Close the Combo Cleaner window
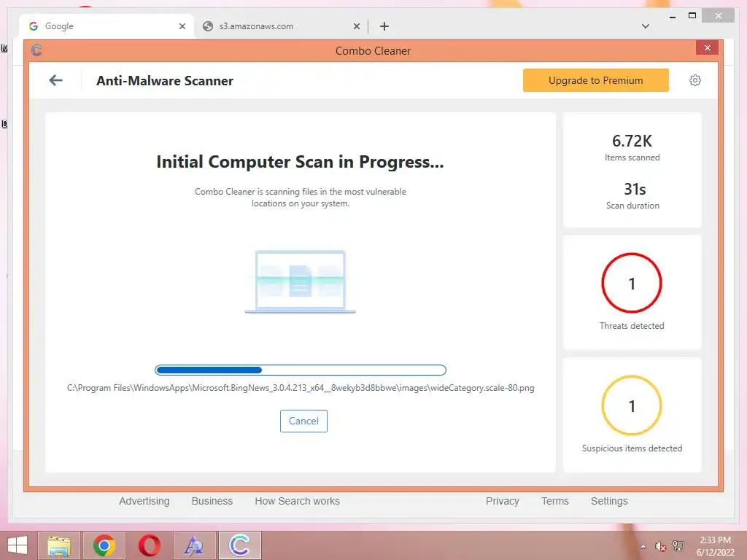 click(x=707, y=47)
